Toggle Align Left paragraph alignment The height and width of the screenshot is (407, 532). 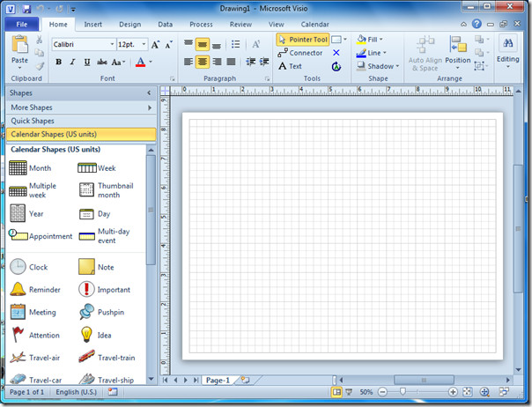tap(188, 62)
